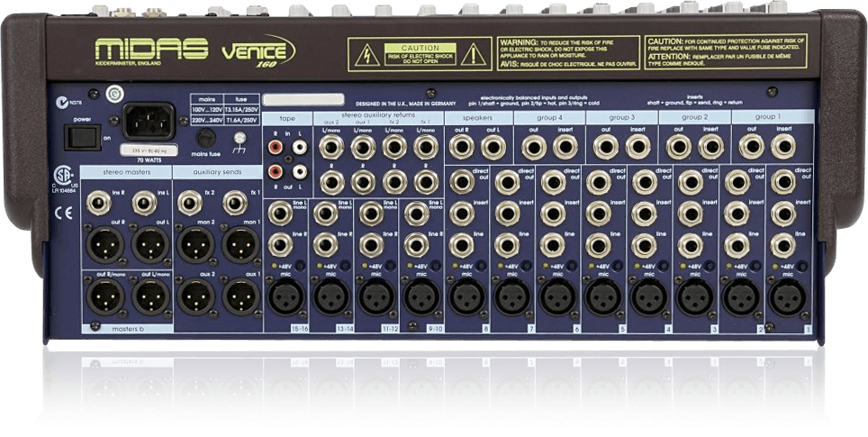868x437 pixels.
Task: Click the group 2 out jack
Action: point(679,147)
